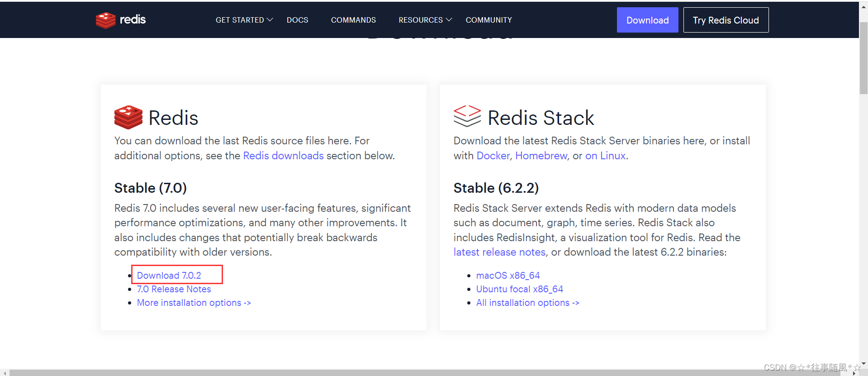Open the 7.0 Release Notes link
868x376 pixels.
click(174, 289)
